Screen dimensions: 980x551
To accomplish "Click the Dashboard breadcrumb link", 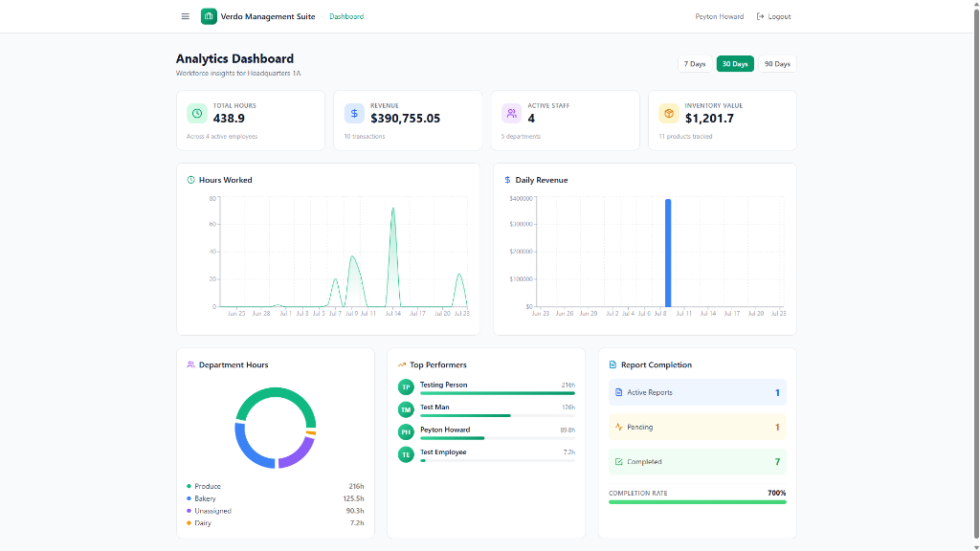I will point(346,17).
